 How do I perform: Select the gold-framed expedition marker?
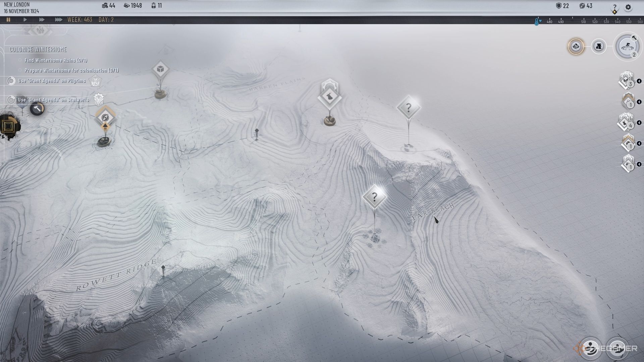[x=105, y=118]
